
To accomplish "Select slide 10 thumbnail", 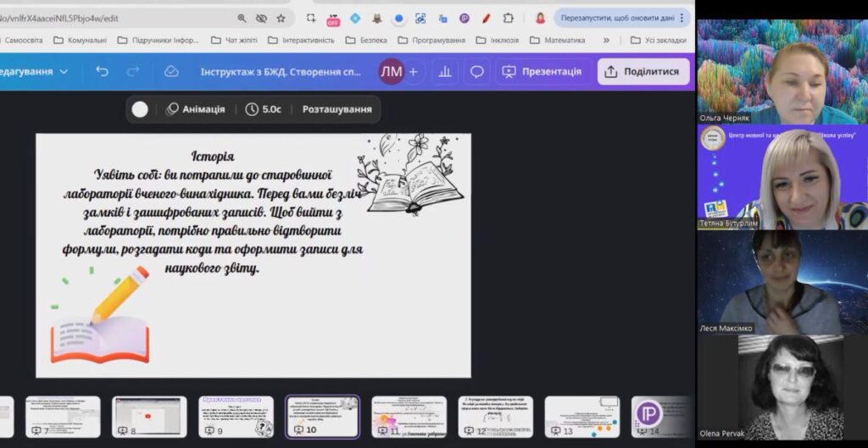I will [x=323, y=417].
